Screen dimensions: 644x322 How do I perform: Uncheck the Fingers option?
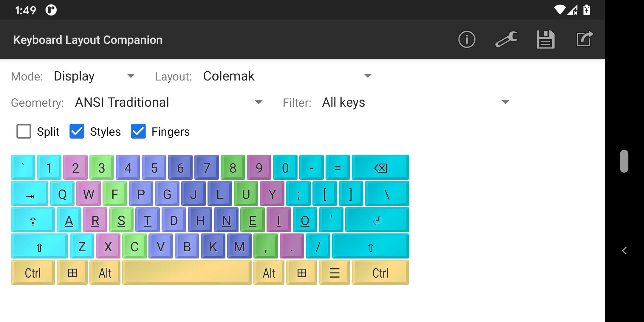[x=138, y=131]
